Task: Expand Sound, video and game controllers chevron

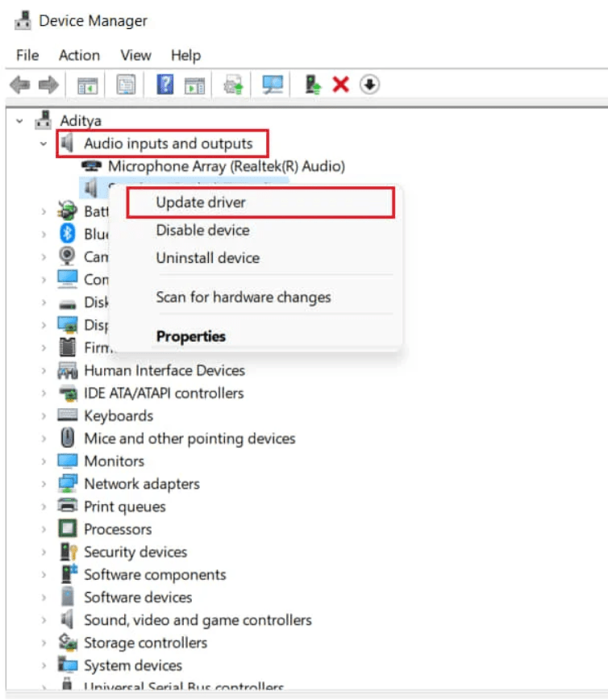Action: point(44,620)
